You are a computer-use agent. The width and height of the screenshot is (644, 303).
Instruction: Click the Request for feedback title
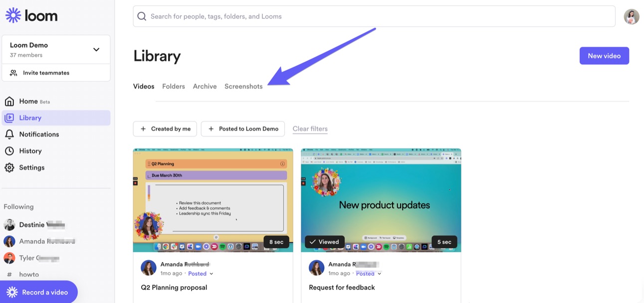tap(342, 288)
